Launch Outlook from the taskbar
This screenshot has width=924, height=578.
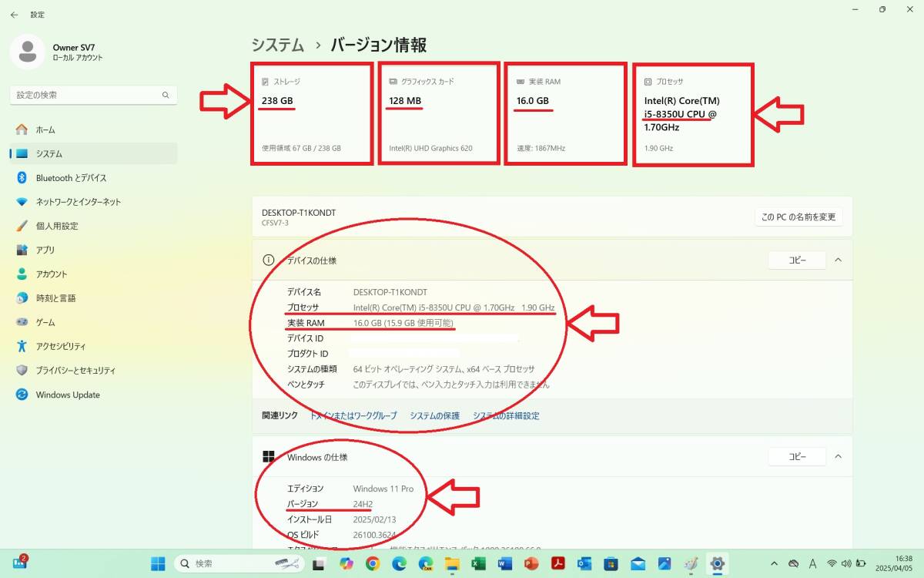(x=584, y=563)
